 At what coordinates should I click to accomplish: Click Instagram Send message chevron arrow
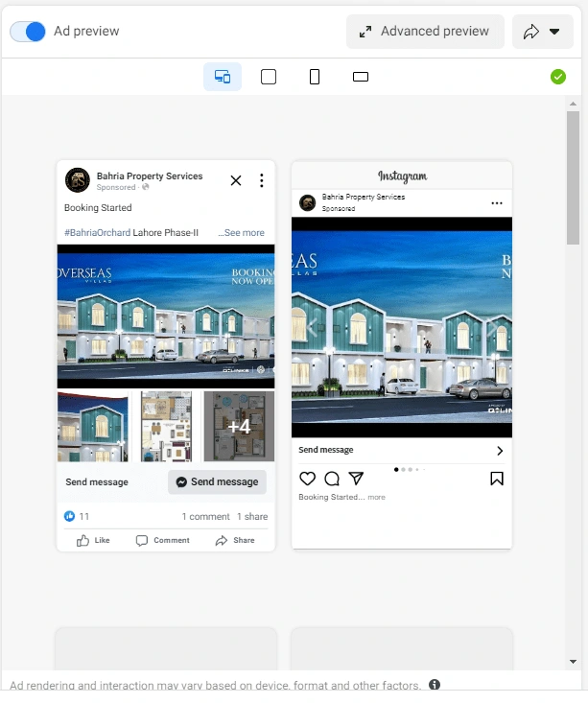(500, 451)
